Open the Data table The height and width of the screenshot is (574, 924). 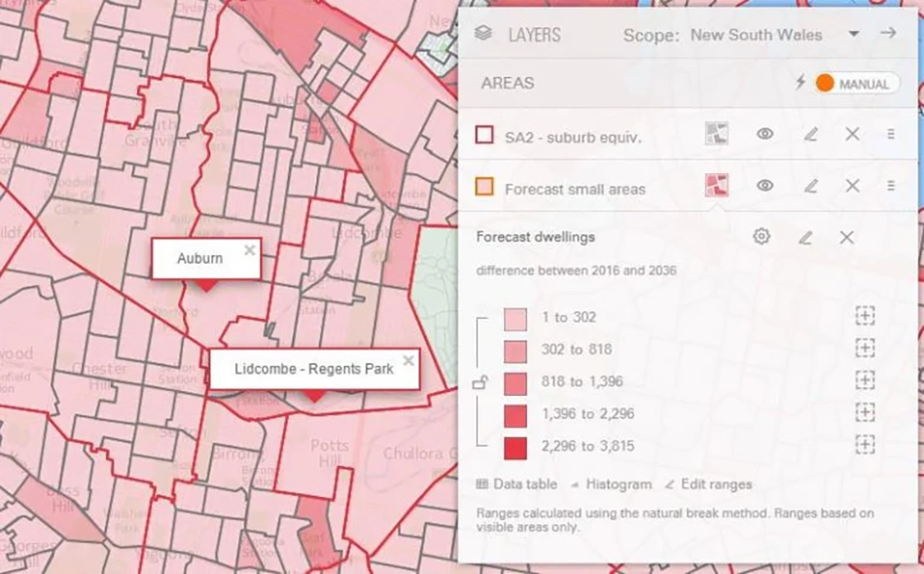point(516,484)
